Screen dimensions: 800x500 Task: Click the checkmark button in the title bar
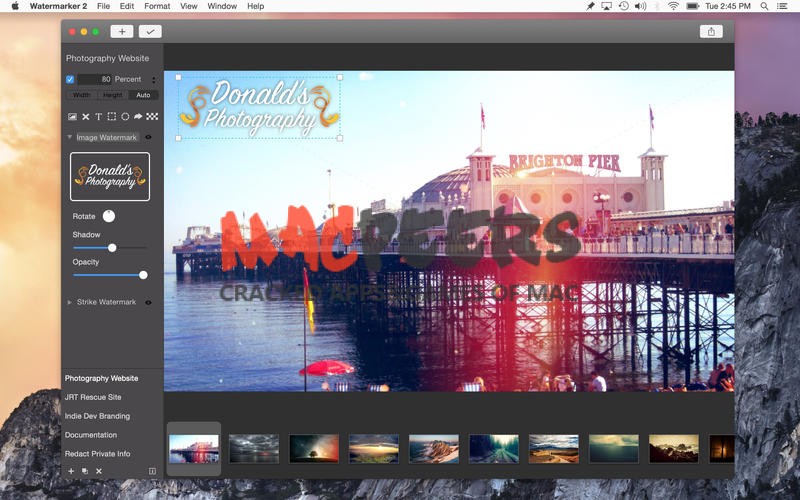pyautogui.click(x=150, y=32)
